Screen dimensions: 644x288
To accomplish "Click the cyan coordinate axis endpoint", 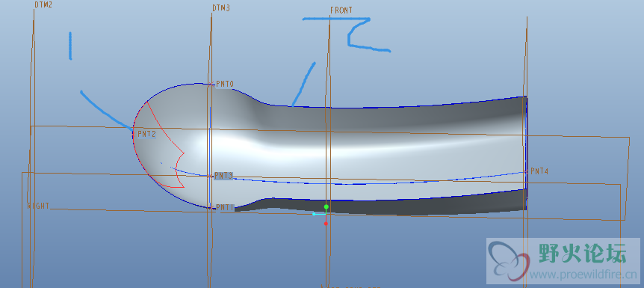I will point(314,214).
